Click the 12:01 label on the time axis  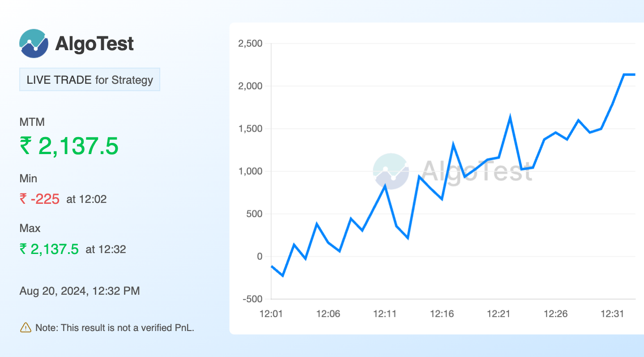pos(271,314)
